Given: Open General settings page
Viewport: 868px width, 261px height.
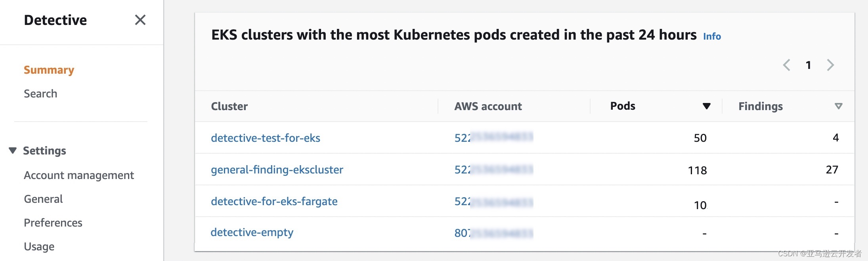Looking at the screenshot, I should pyautogui.click(x=43, y=199).
